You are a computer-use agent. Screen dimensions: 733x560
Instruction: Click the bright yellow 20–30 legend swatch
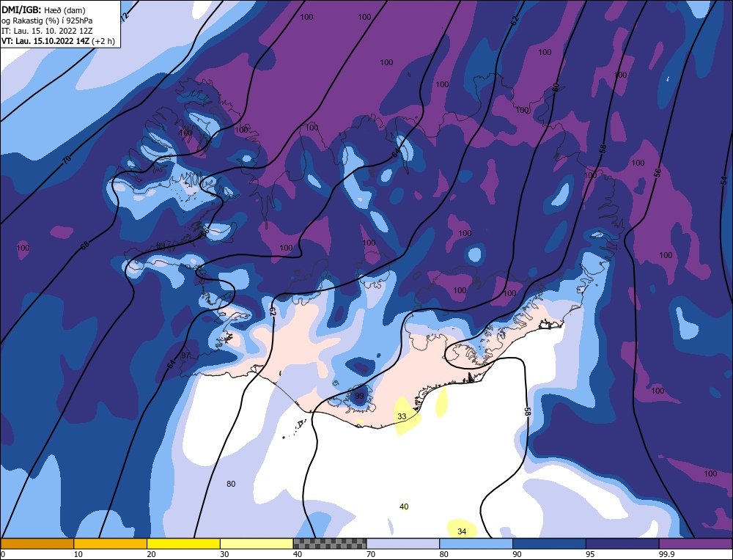pyautogui.click(x=183, y=543)
